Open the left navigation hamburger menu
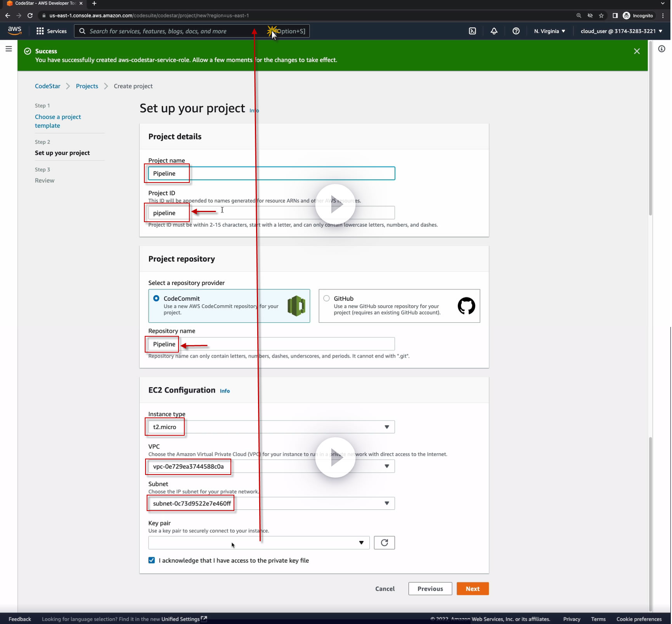The image size is (672, 624). coord(9,49)
